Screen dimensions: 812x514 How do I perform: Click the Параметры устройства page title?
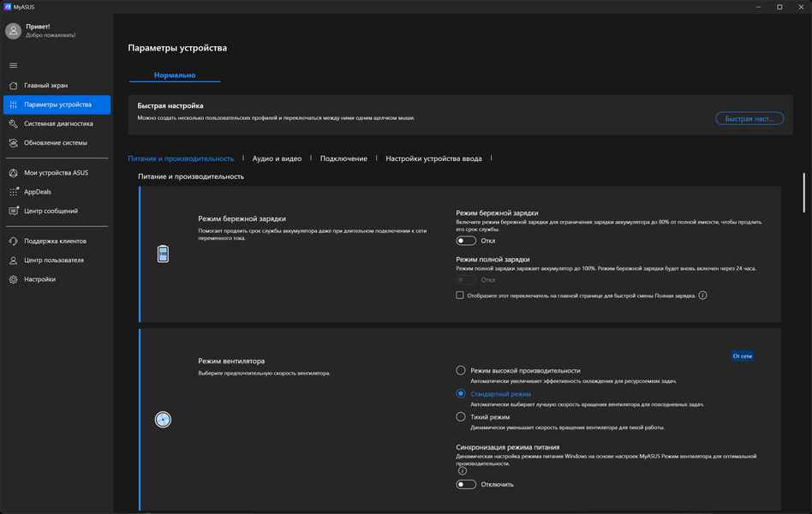(x=177, y=48)
